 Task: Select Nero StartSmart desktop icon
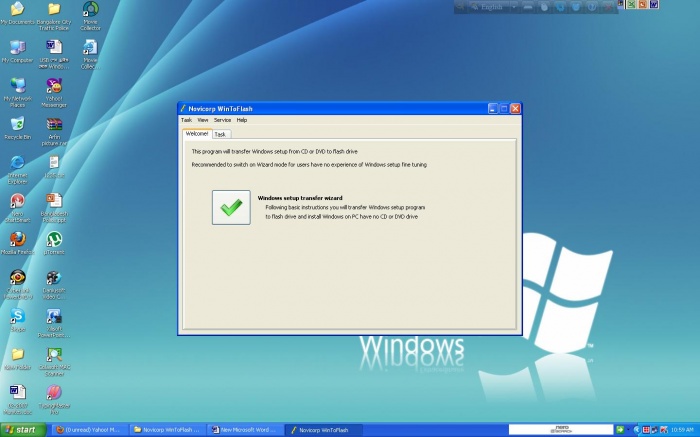pos(17,208)
